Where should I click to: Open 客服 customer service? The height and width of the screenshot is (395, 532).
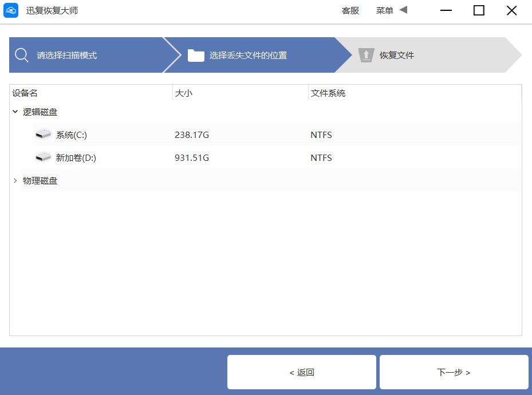coord(350,11)
